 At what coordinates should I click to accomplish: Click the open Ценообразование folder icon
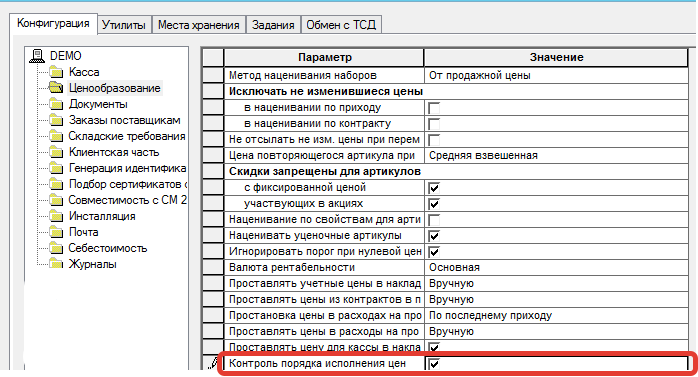pos(56,88)
